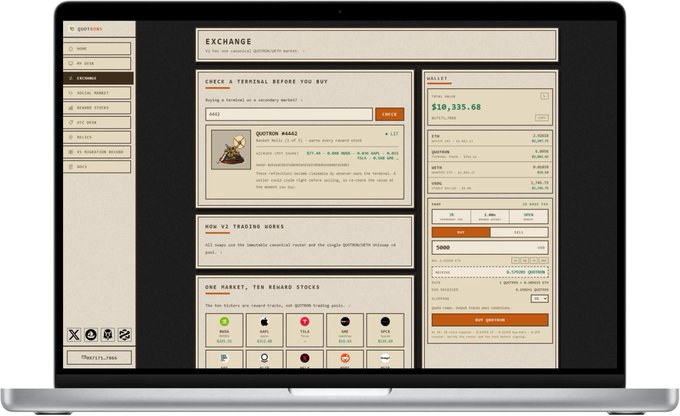Click the fourth social icon in sidebar
The height and width of the screenshot is (416, 680).
tap(125, 334)
